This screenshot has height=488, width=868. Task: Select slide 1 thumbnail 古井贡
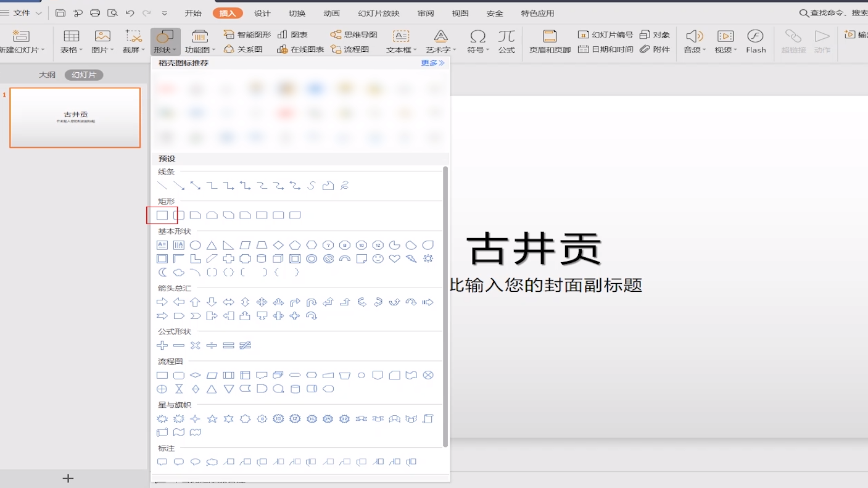point(75,118)
